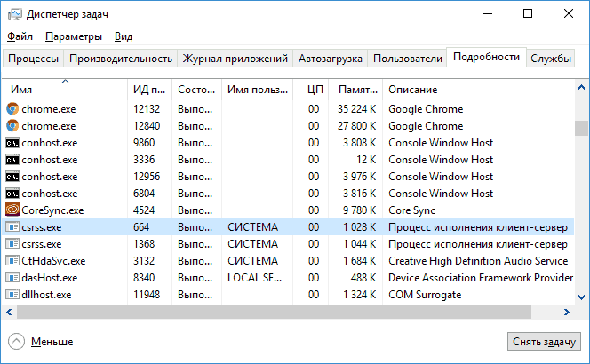Switch to the Автозагрузка tab

click(331, 59)
